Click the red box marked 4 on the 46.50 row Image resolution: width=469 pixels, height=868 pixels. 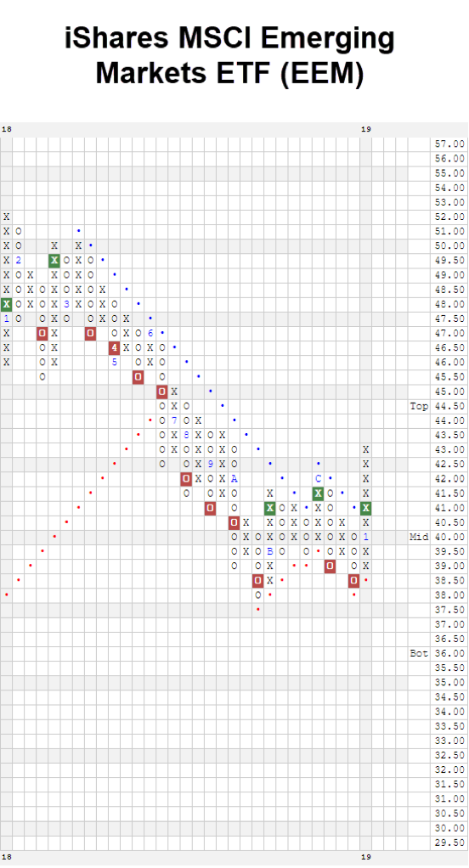114,347
